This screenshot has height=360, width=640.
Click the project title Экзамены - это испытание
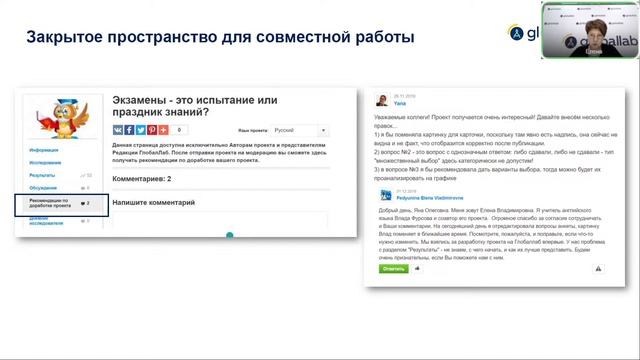(x=195, y=106)
